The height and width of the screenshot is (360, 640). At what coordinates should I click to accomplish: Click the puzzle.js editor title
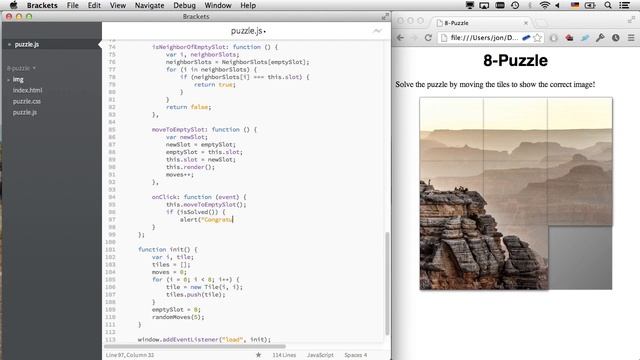tap(248, 31)
